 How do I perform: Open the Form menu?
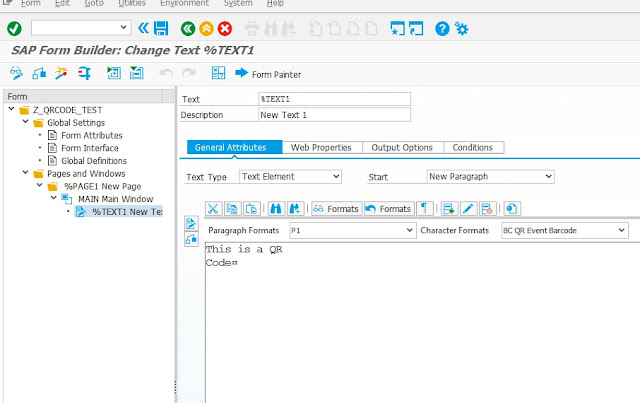click(31, 3)
